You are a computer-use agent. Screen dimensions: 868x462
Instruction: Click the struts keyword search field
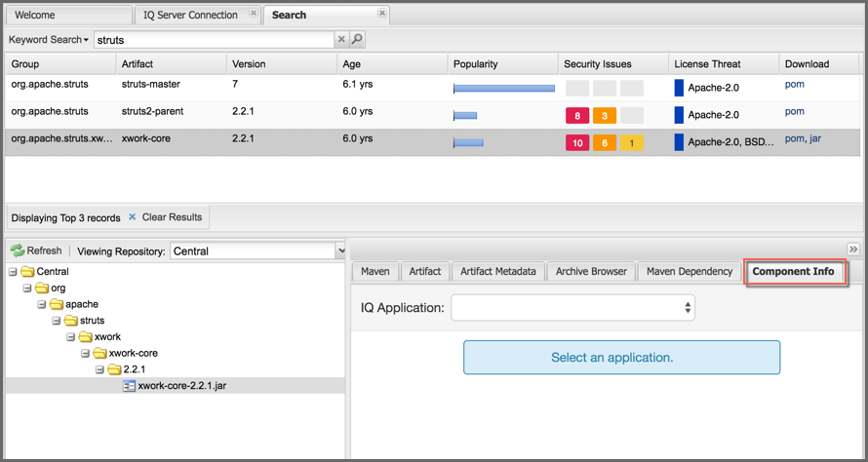pos(215,39)
